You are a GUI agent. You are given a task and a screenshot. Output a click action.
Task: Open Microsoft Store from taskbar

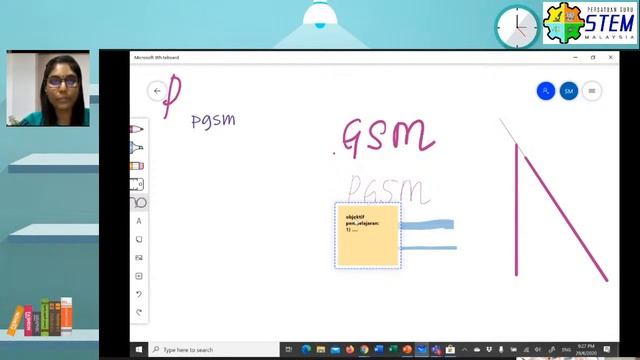tap(450, 349)
